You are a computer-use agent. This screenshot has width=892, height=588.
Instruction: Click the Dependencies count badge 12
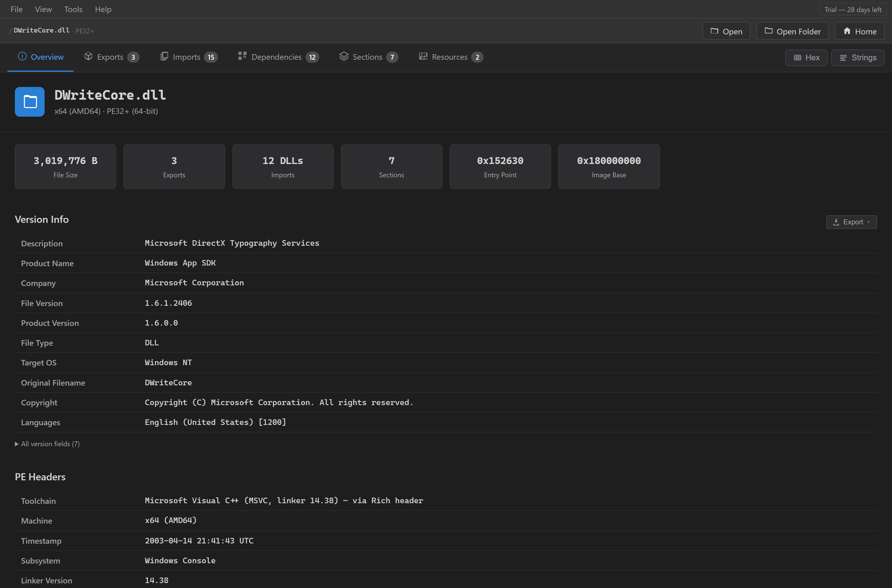pos(312,57)
